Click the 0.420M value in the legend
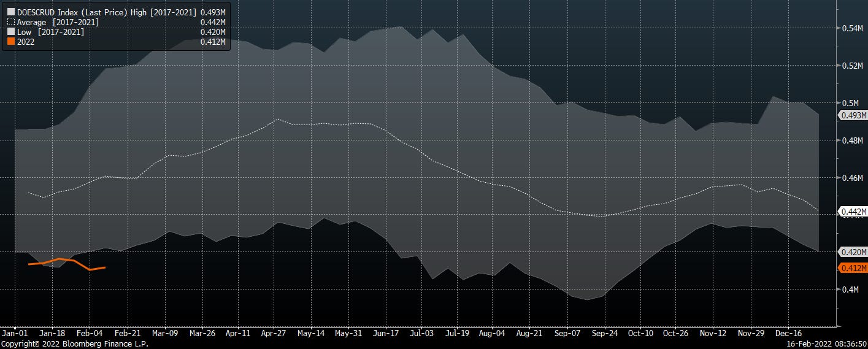The height and width of the screenshot is (349, 868). tap(213, 32)
